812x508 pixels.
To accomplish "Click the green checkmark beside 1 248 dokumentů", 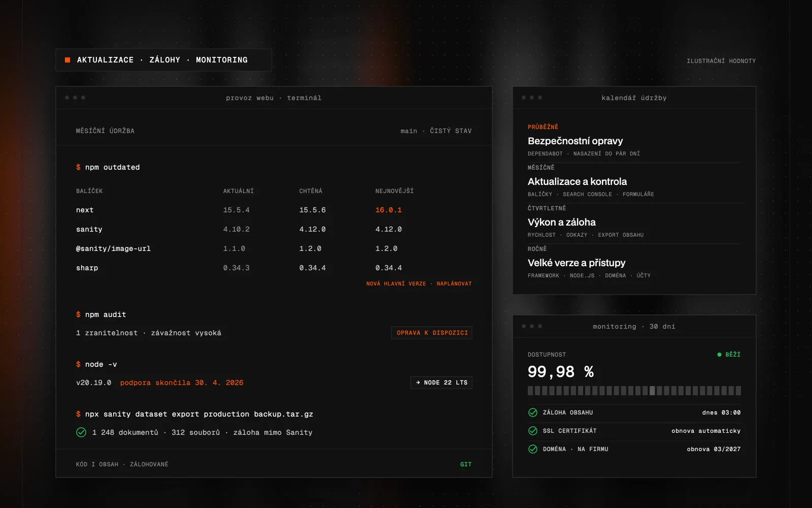I will (81, 432).
